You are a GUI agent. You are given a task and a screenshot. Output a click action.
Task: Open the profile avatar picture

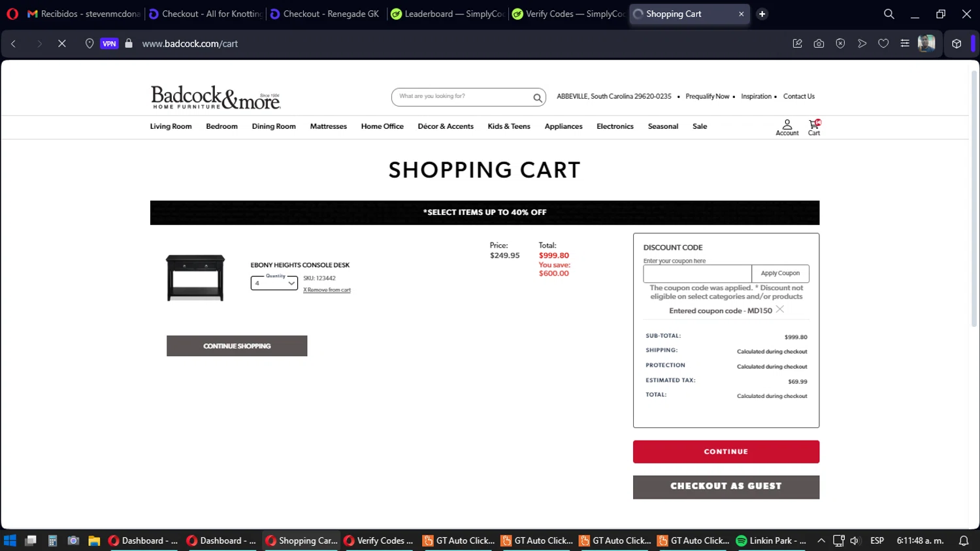[x=926, y=44]
